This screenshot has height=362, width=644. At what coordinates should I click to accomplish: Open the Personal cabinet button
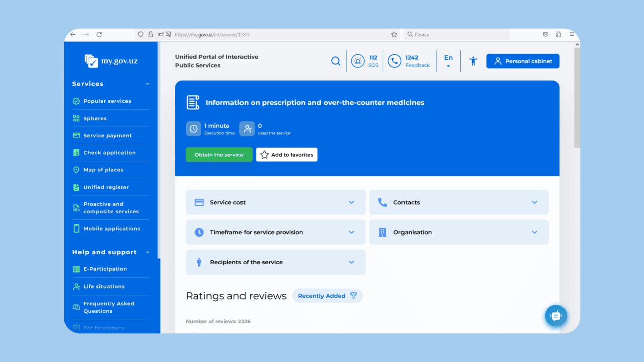(x=523, y=61)
